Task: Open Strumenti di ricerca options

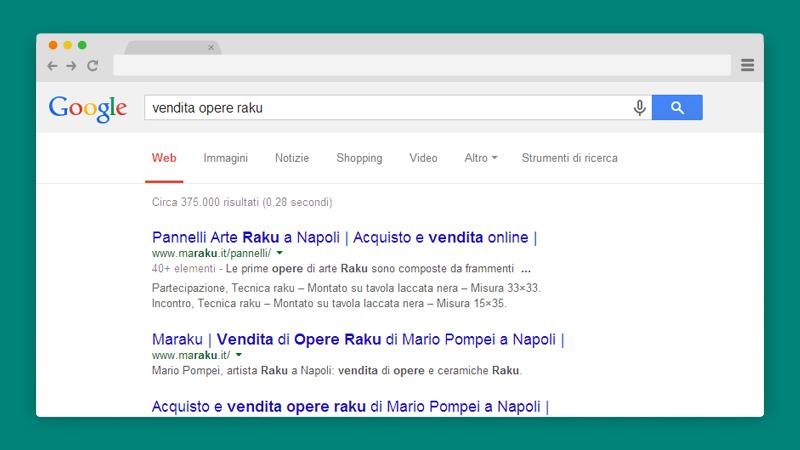Action: [569, 158]
